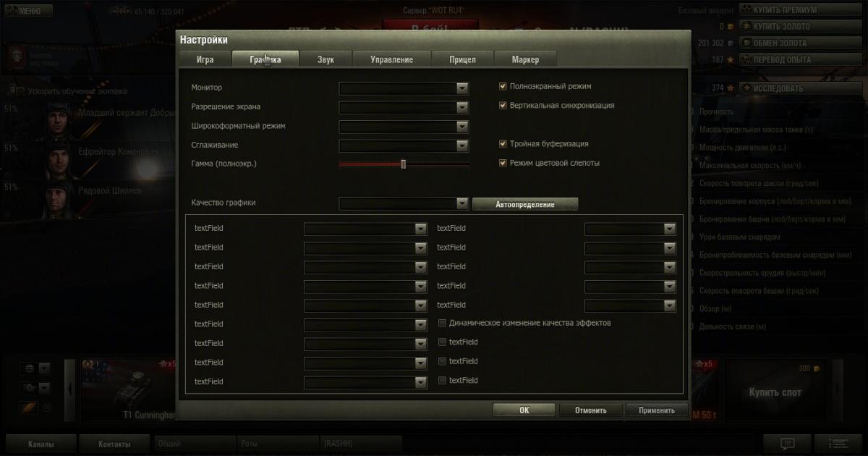Run Автоопределение of graphics quality

click(525, 204)
